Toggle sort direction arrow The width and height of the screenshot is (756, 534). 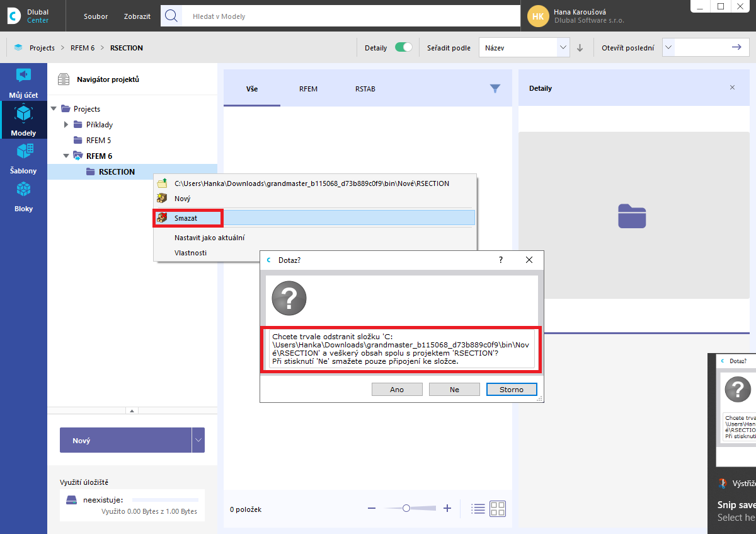[580, 48]
